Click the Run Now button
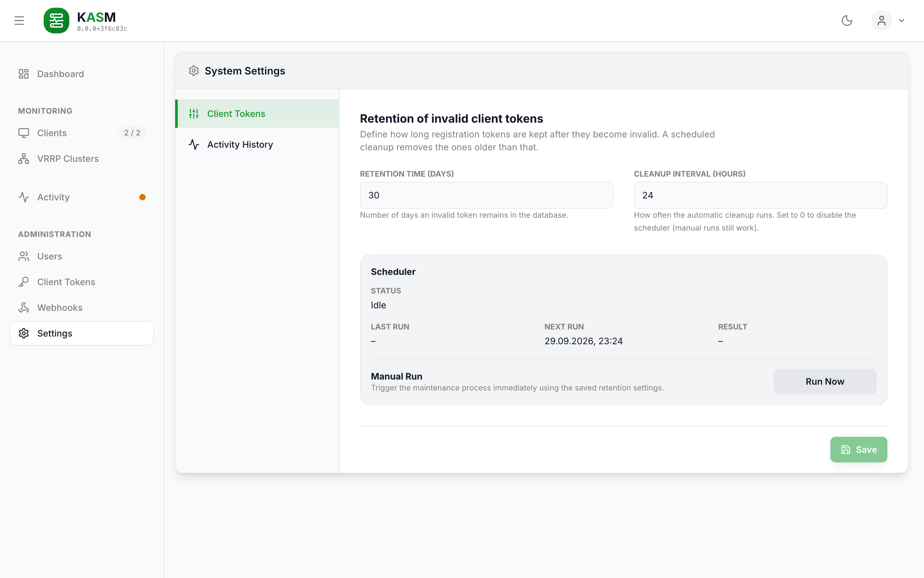Screen dimensions: 924x578 pos(825,381)
